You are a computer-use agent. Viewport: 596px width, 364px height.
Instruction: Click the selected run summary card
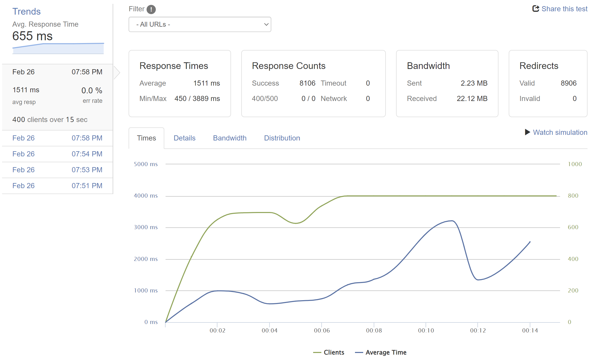pyautogui.click(x=57, y=97)
